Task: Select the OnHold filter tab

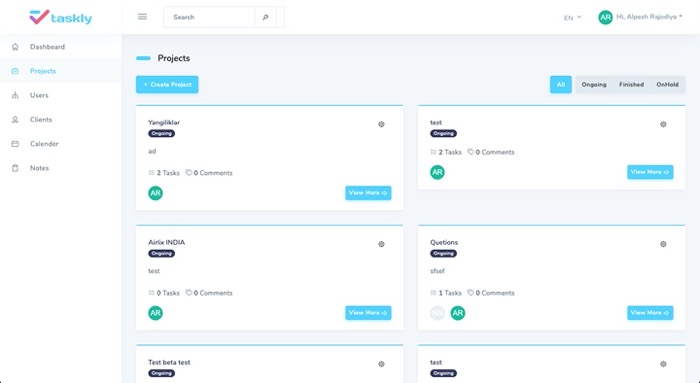Action: click(667, 84)
